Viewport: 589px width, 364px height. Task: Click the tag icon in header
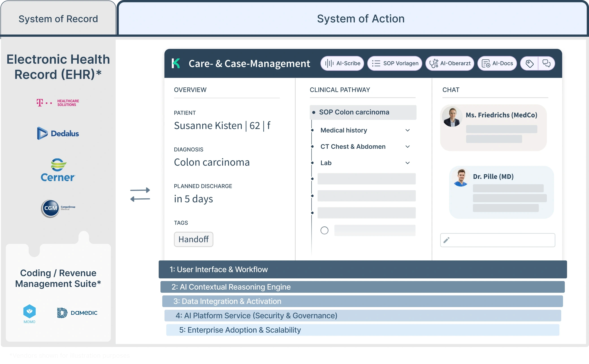529,64
